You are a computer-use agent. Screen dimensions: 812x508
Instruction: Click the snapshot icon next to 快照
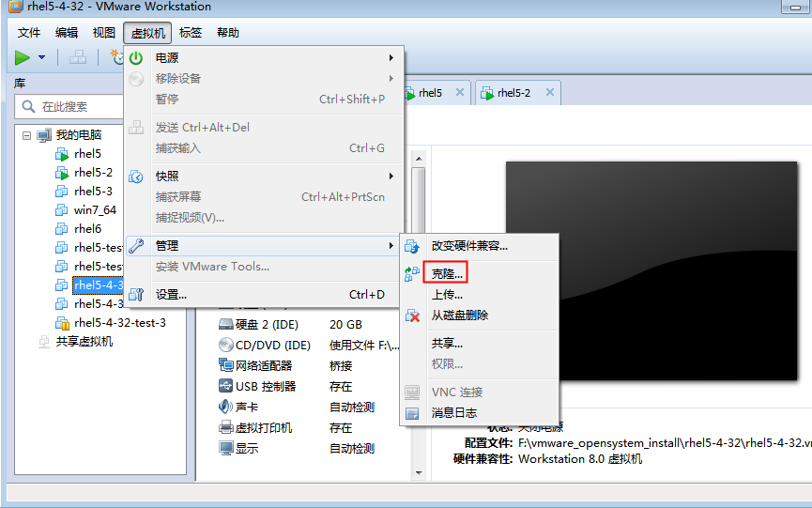click(x=136, y=177)
